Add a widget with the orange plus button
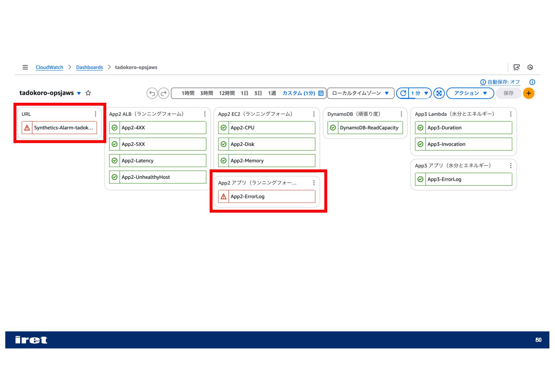This screenshot has width=555, height=392. [529, 93]
